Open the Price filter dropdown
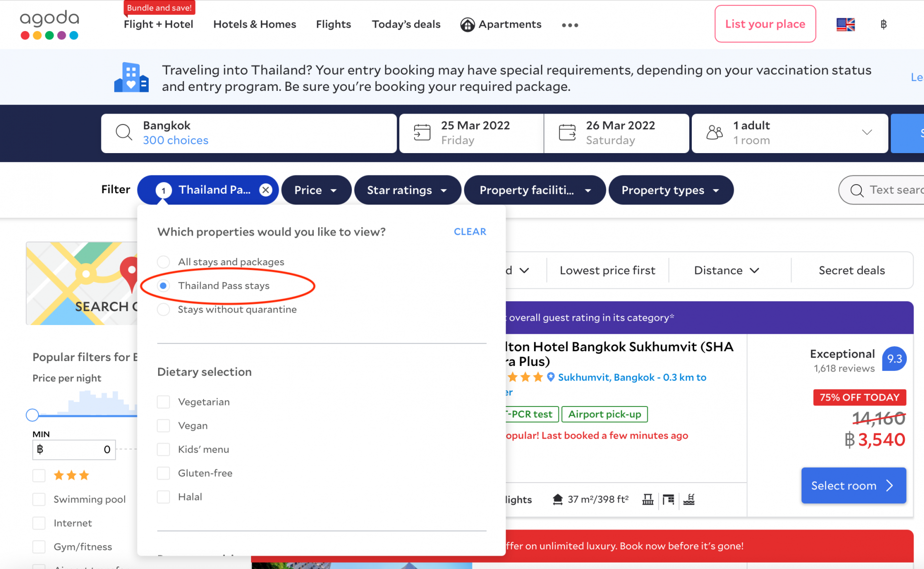 [x=316, y=190]
